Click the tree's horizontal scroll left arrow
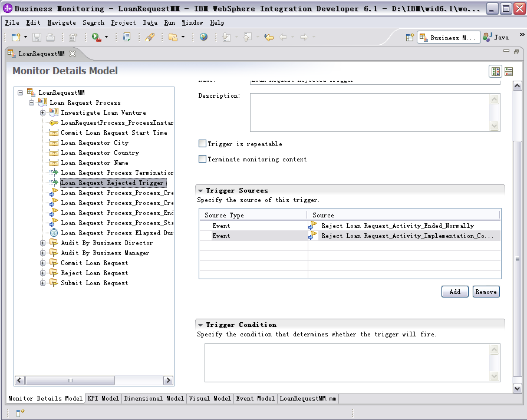Image resolution: width=527 pixels, height=420 pixels. coord(20,381)
